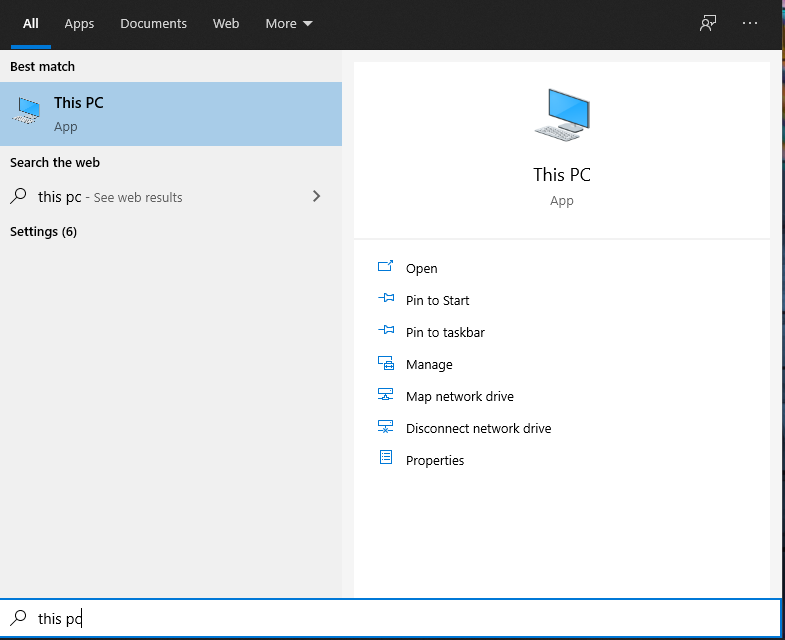The width and height of the screenshot is (785, 640).
Task: Expand web results chevron for this pc
Action: point(316,196)
